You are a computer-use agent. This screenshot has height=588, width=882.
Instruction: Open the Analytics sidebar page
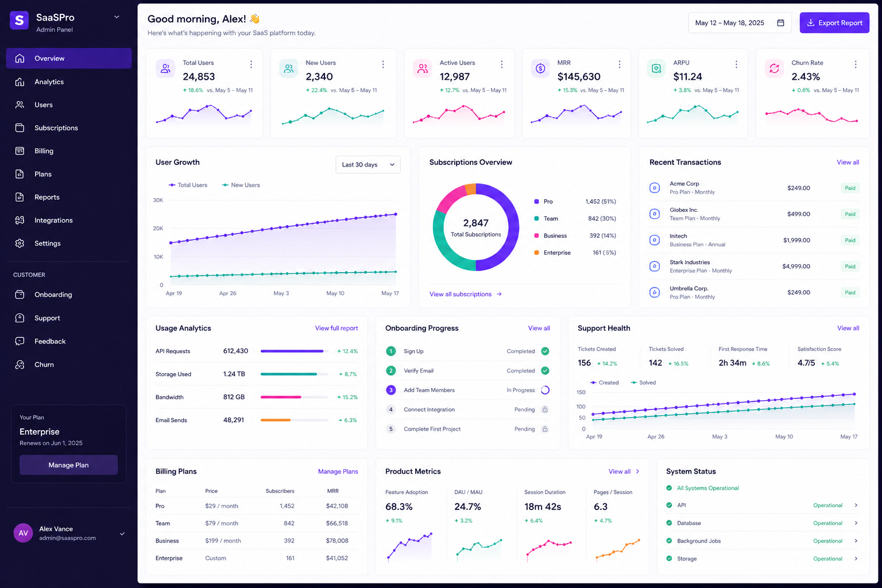tap(69, 82)
